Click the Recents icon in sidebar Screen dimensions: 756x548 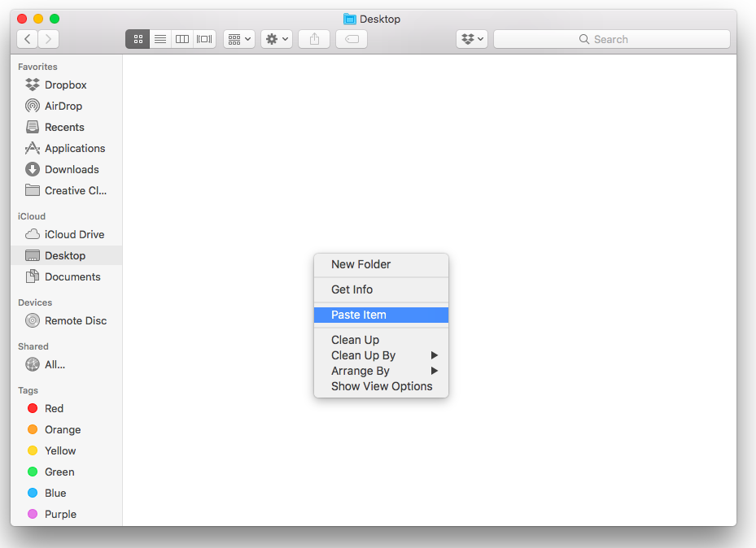tap(33, 127)
